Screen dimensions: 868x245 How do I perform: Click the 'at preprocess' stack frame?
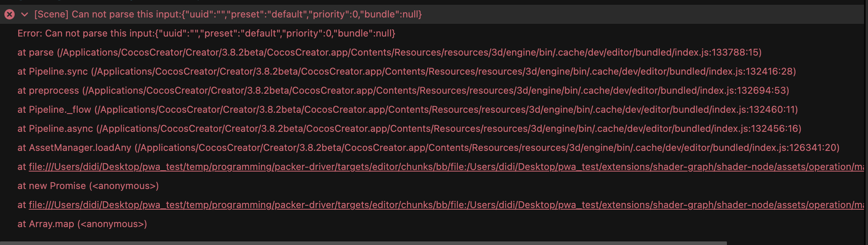tap(48, 91)
